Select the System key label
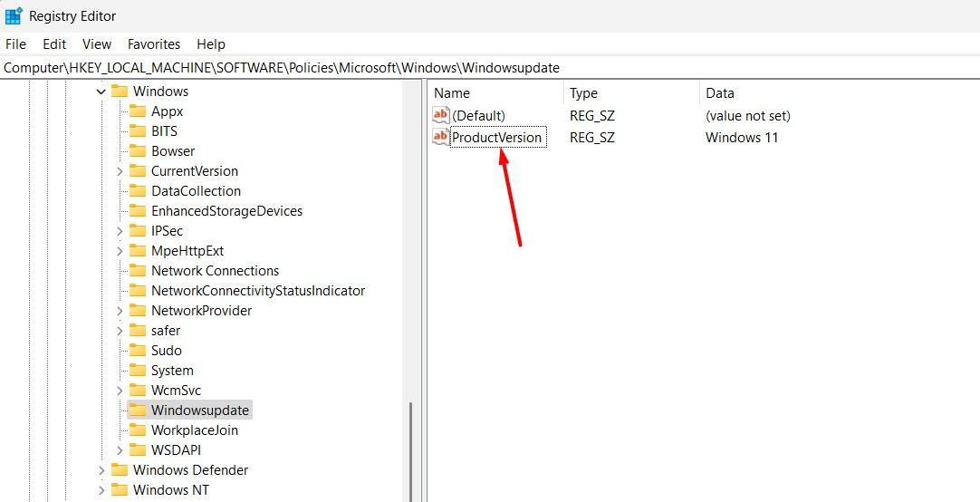980x502 pixels. (172, 371)
